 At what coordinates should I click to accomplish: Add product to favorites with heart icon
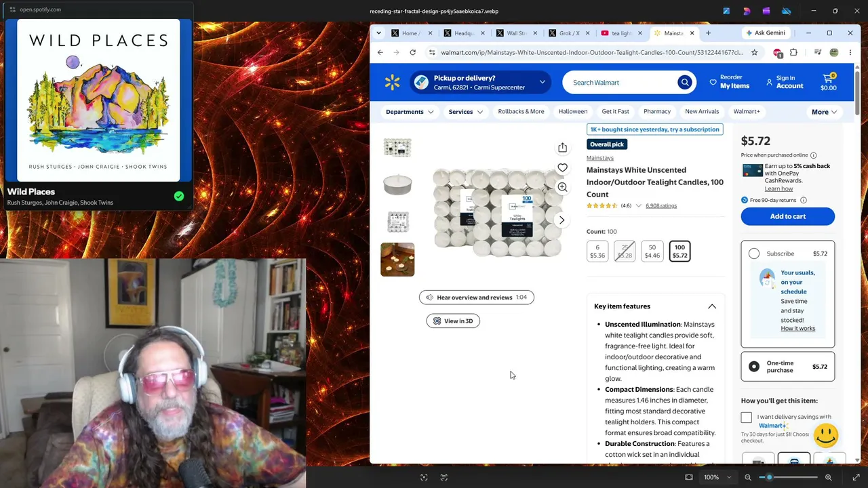(x=562, y=167)
